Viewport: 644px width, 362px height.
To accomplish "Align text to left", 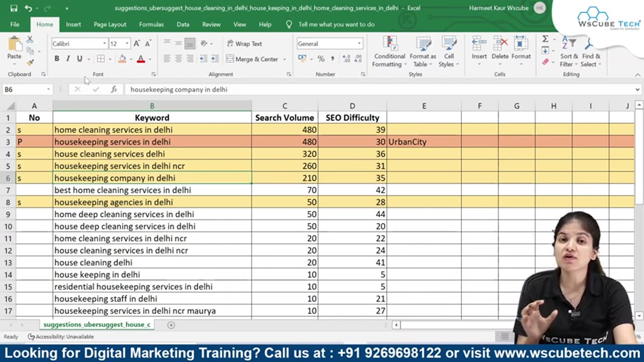I will click(167, 59).
